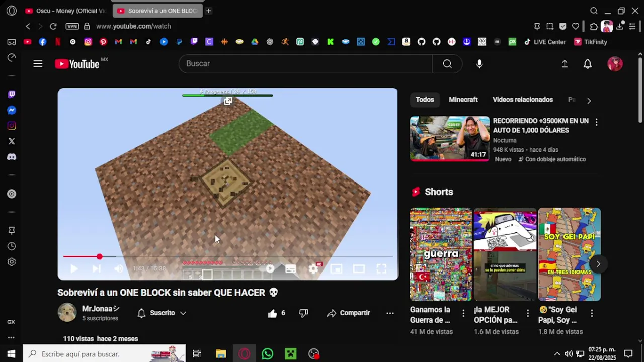Open video player settings gear
Screen dimensions: 644x362
click(x=313, y=269)
